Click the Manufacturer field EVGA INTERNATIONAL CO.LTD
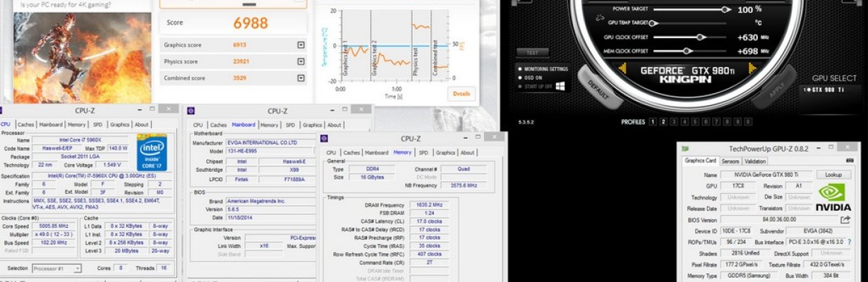868x282 pixels. click(272, 143)
